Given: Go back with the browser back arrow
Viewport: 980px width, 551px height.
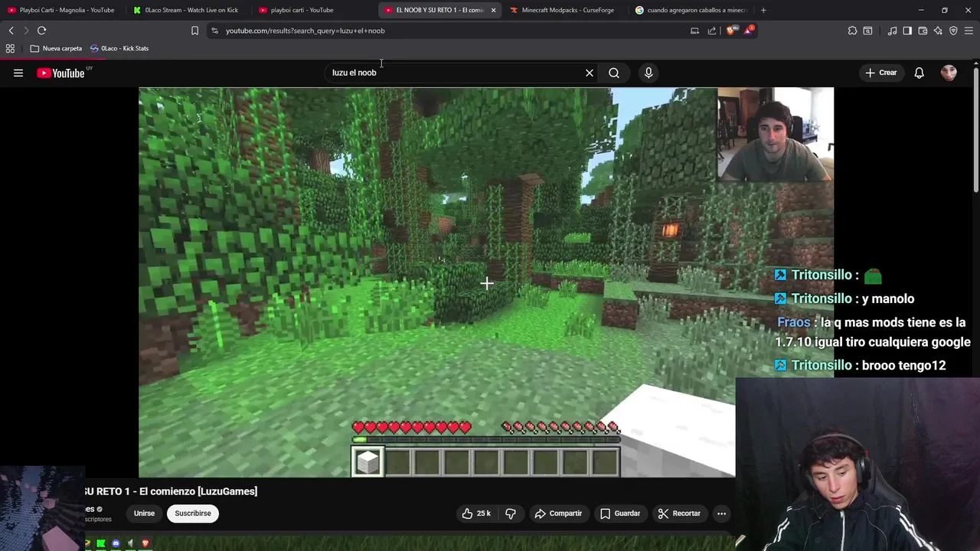Looking at the screenshot, I should pos(11,31).
